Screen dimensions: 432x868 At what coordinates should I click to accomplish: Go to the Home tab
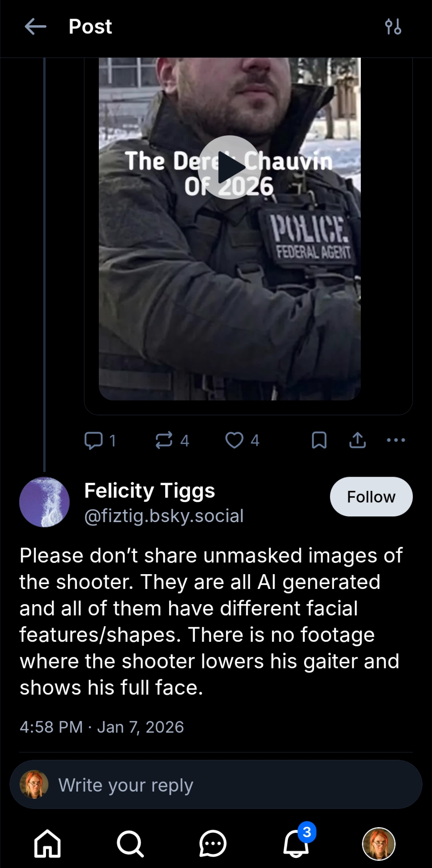click(47, 844)
